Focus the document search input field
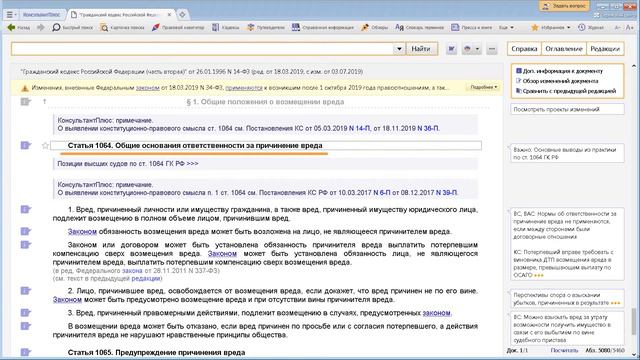 pyautogui.click(x=202, y=49)
